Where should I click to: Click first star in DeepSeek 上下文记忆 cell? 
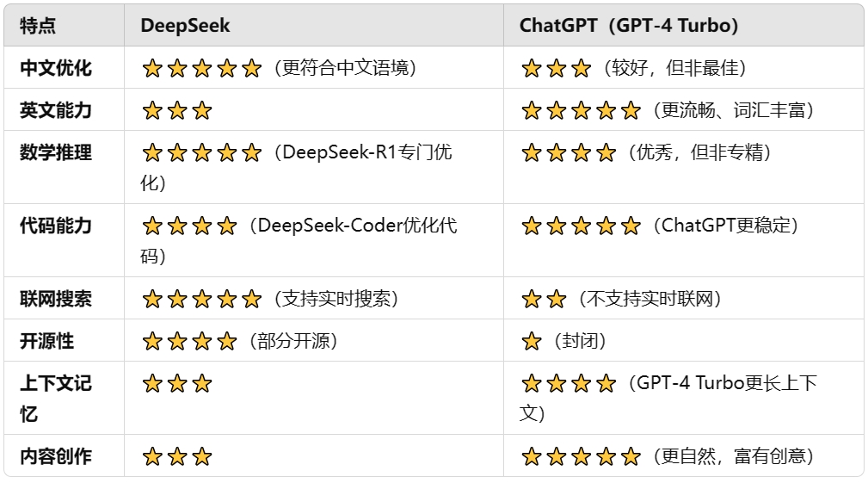pyautogui.click(x=152, y=383)
